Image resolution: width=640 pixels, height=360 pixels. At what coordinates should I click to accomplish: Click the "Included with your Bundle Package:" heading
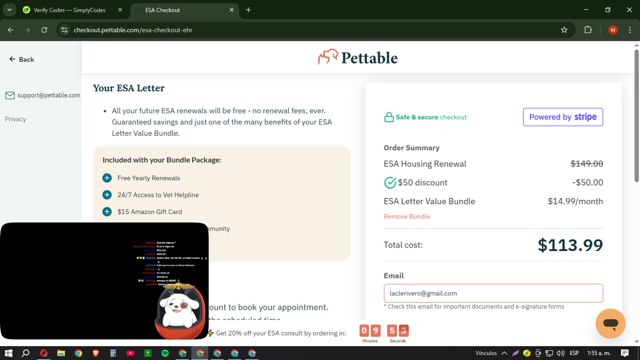pyautogui.click(x=162, y=160)
